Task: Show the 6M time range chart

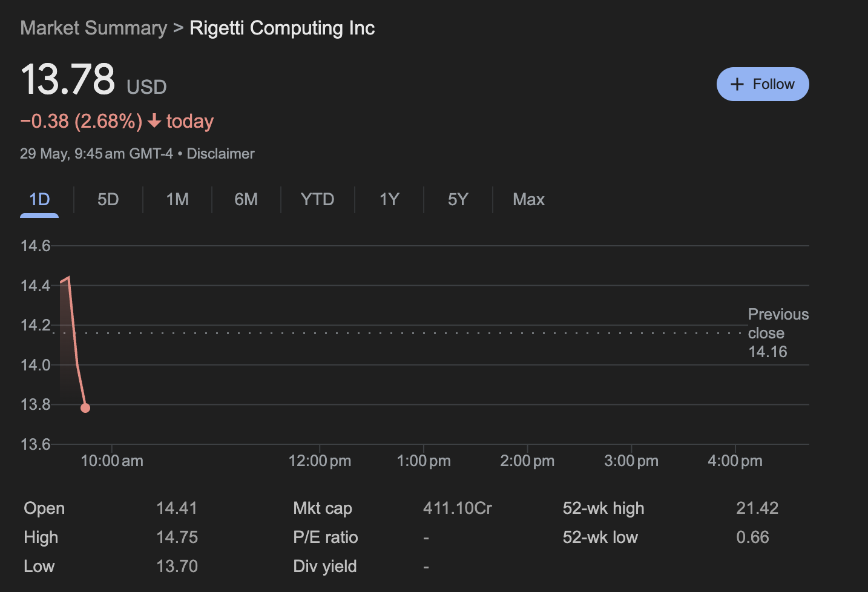Action: [x=246, y=200]
